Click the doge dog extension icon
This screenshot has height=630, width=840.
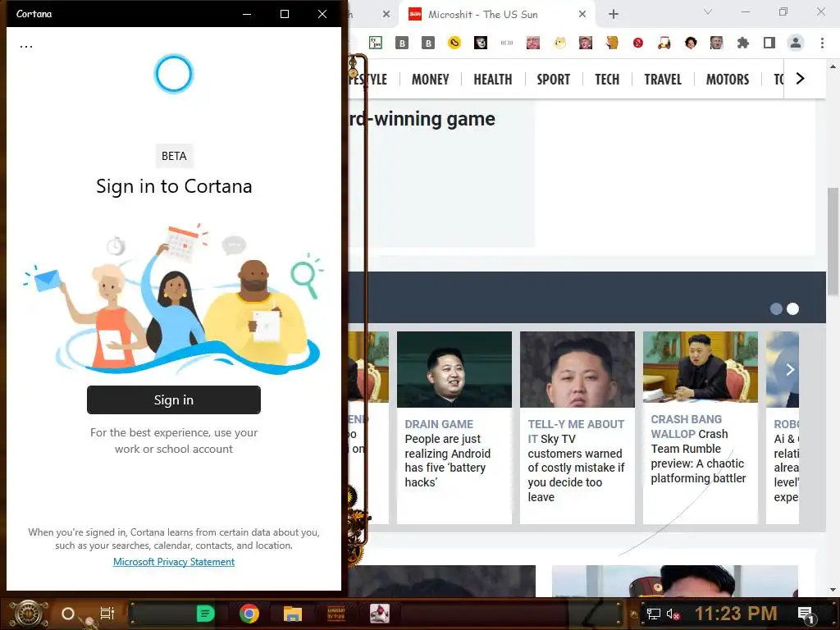click(559, 43)
